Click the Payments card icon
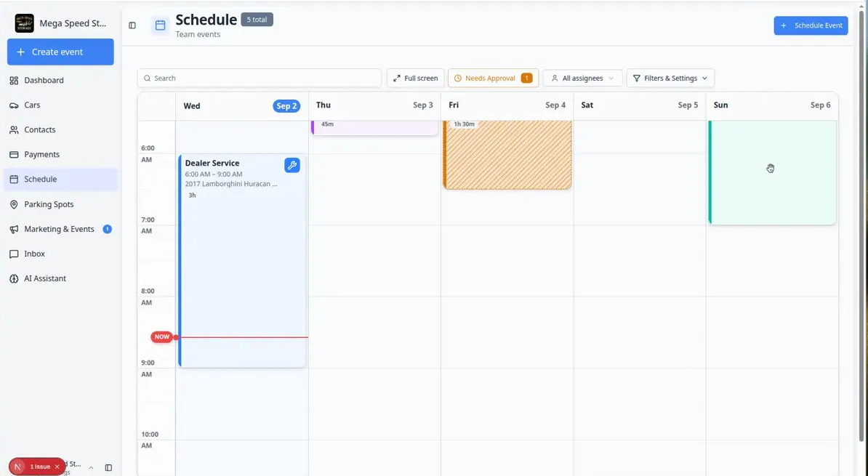 coord(14,154)
